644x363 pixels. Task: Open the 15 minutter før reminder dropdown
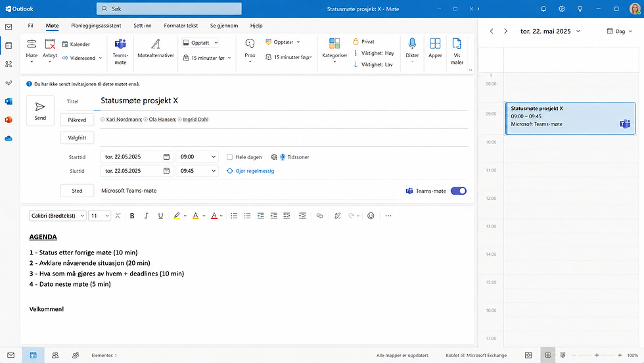pyautogui.click(x=206, y=58)
